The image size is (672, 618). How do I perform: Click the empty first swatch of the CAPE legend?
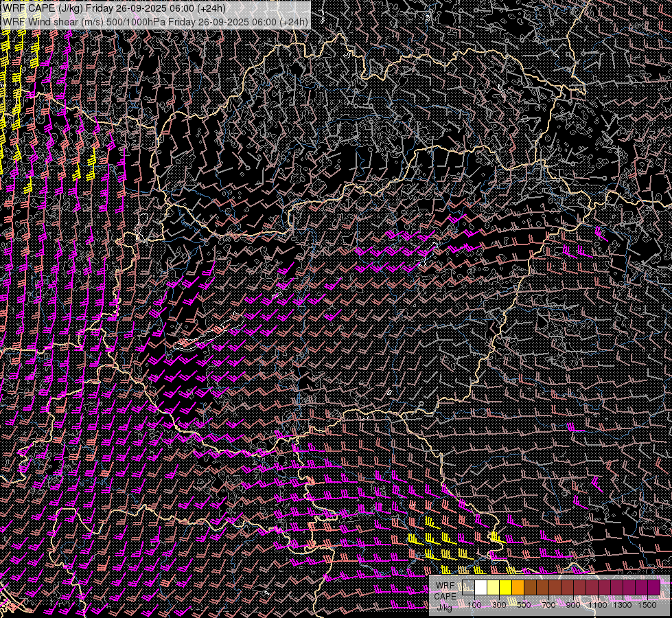point(469,588)
